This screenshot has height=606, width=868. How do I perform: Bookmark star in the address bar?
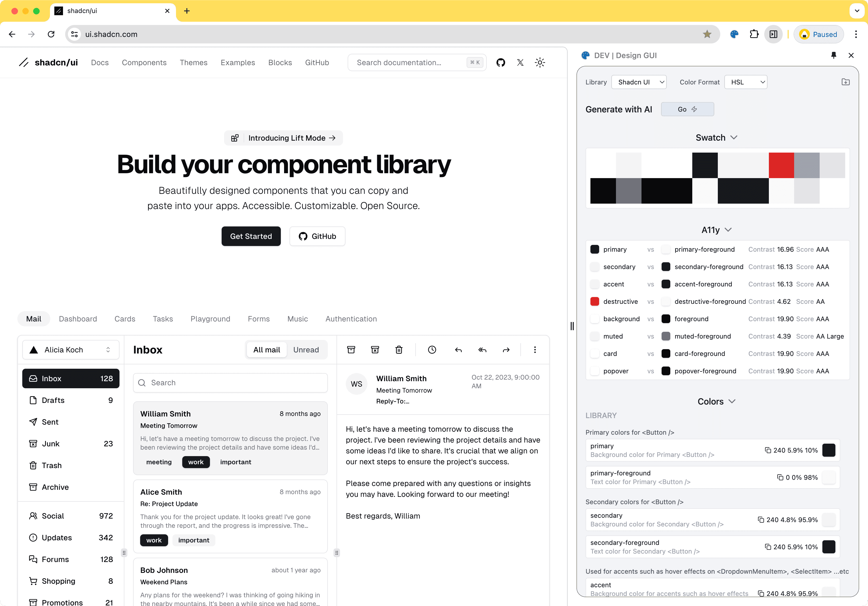707,34
